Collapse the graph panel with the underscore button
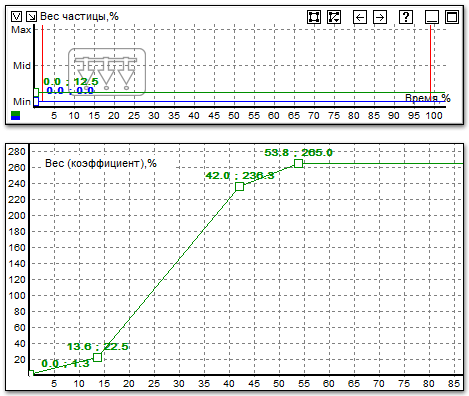This screenshot has width=469, height=396. pos(432,17)
